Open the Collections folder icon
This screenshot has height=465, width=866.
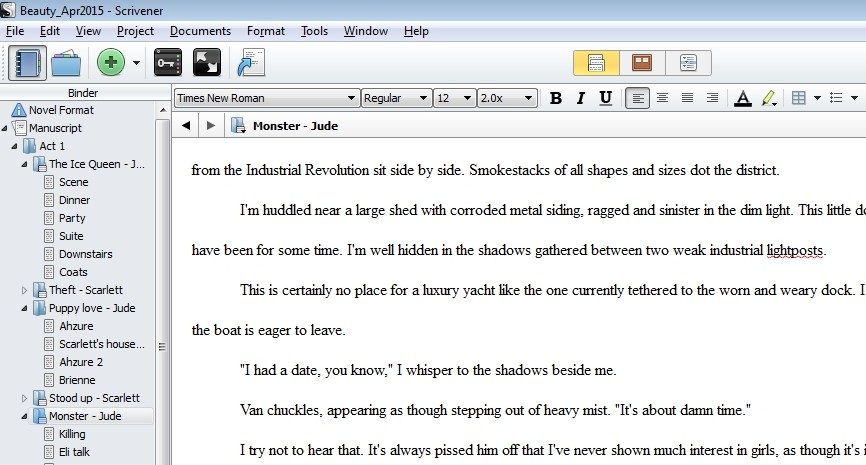pyautogui.click(x=66, y=63)
